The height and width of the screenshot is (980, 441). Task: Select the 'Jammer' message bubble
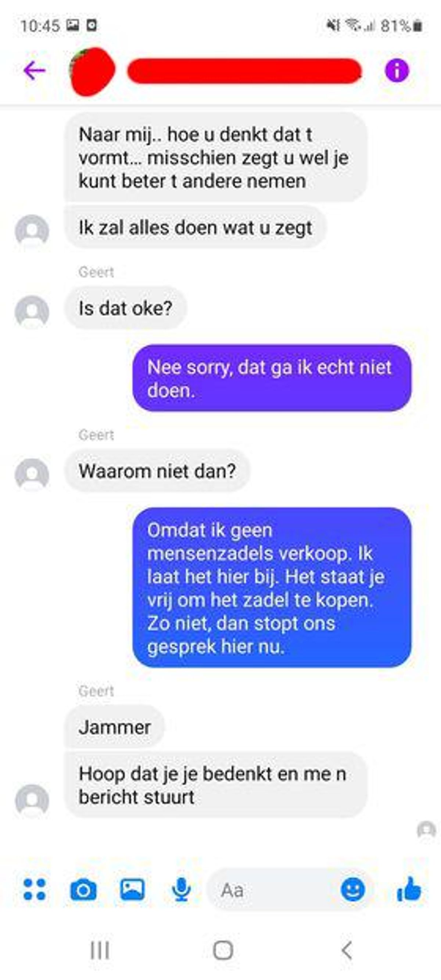pyautogui.click(x=115, y=727)
